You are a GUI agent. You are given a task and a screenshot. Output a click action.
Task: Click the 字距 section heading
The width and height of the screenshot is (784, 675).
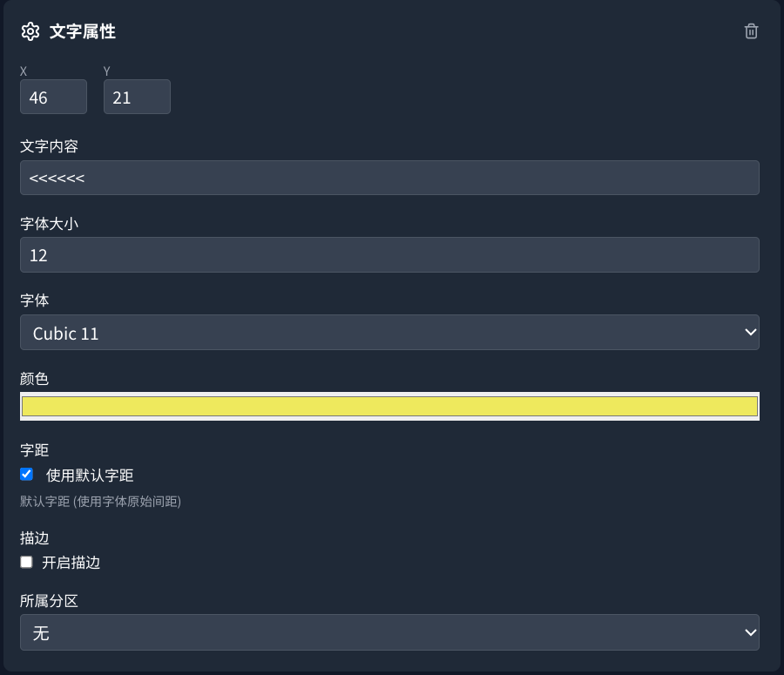tap(35, 450)
